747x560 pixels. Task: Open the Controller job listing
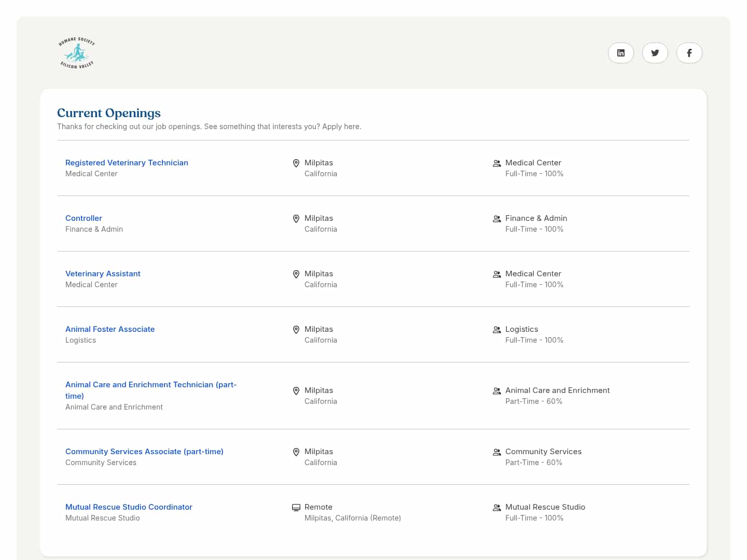(84, 218)
